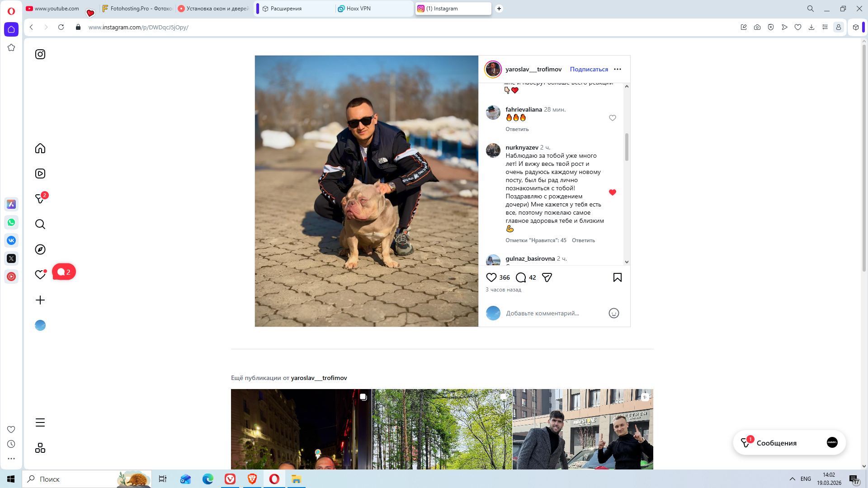
Task: Switch to www.youtube.com tab
Action: pos(57,9)
